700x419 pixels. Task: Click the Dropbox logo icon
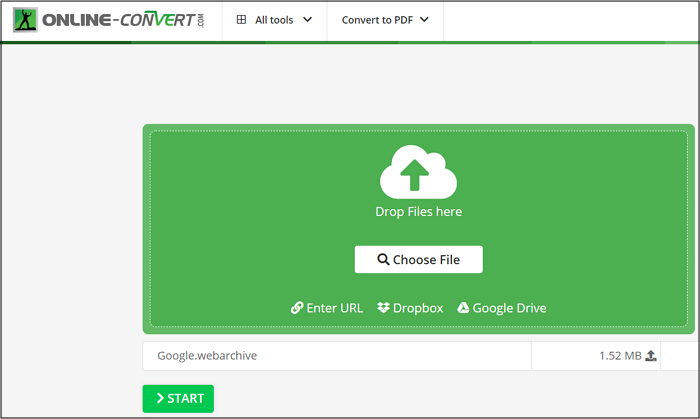[x=383, y=307]
